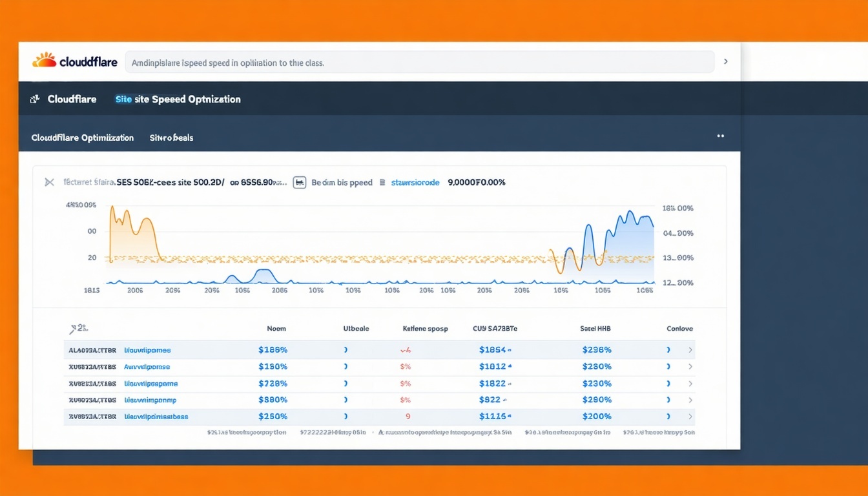Select the speed gauge icon in the dark navbar
The image size is (868, 496).
(x=34, y=99)
